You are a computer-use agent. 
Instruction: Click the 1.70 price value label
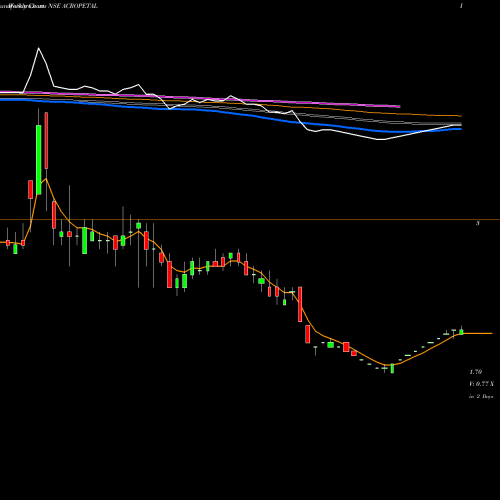coord(476,372)
